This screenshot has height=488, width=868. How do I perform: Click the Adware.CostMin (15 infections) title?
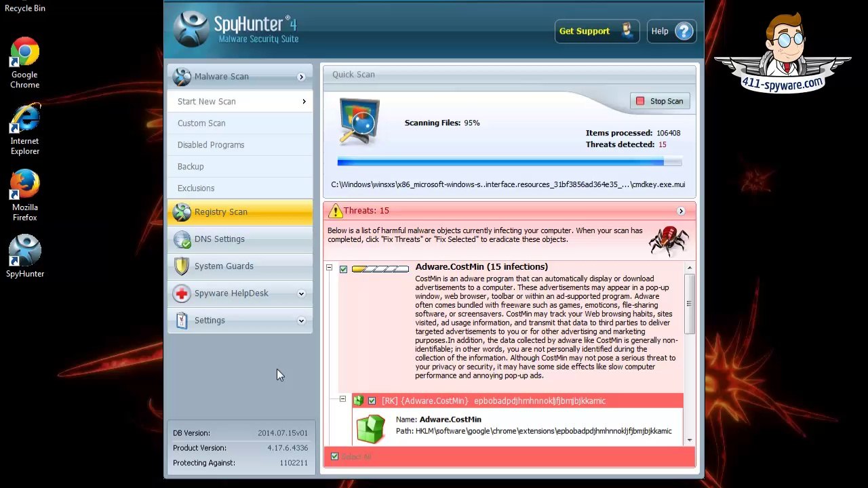point(481,267)
